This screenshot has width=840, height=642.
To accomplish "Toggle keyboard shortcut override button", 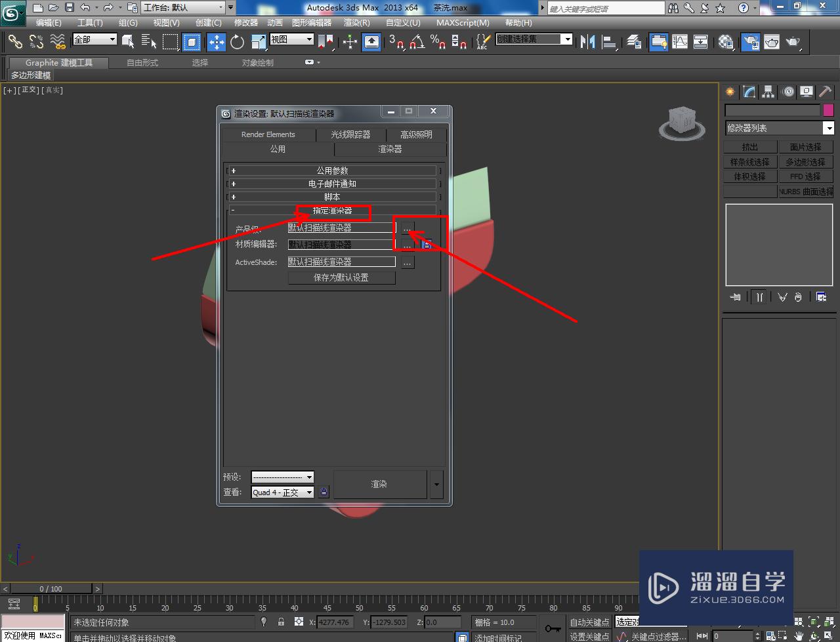I will pos(371,42).
